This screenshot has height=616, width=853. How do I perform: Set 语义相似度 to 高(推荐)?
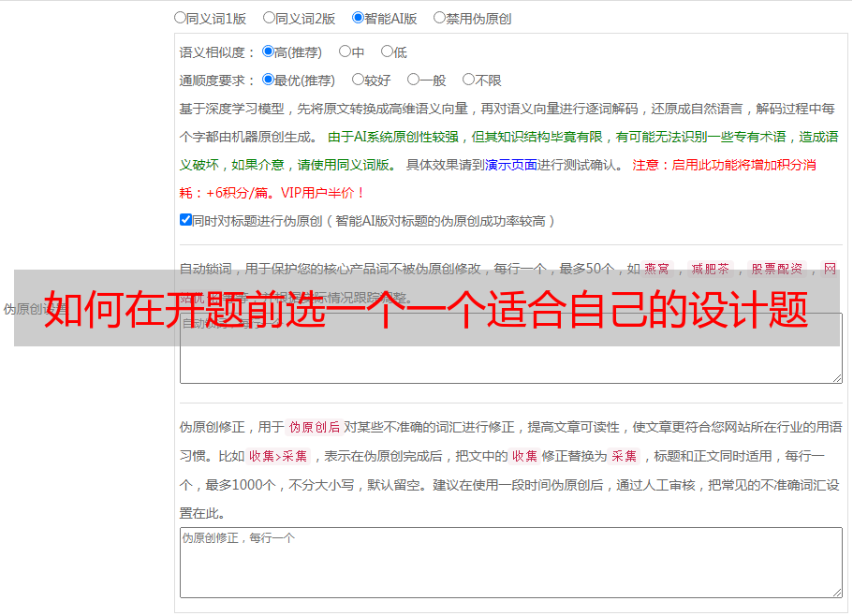pyautogui.click(x=268, y=51)
